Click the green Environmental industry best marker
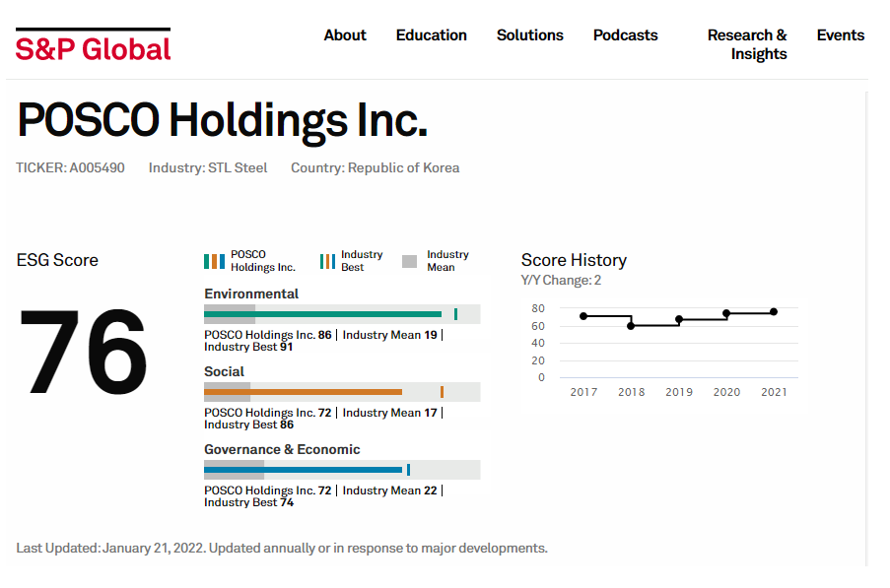The height and width of the screenshot is (588, 890). point(455,314)
